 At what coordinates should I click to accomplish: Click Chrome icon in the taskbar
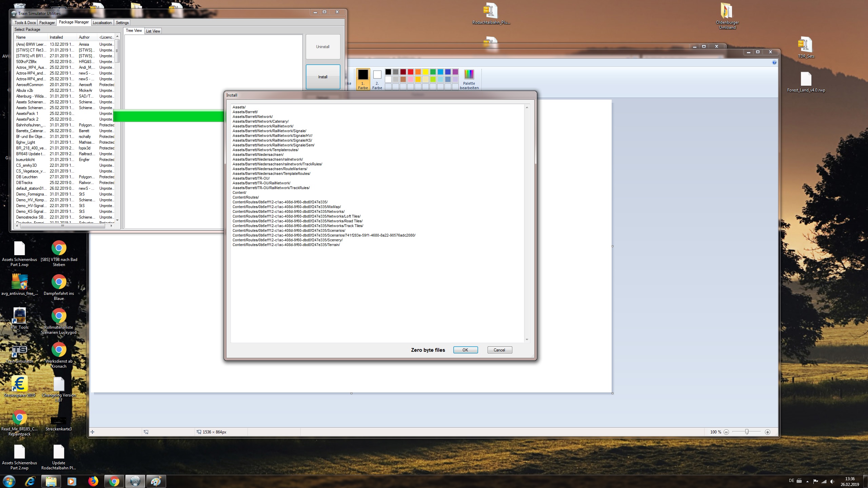click(x=114, y=481)
